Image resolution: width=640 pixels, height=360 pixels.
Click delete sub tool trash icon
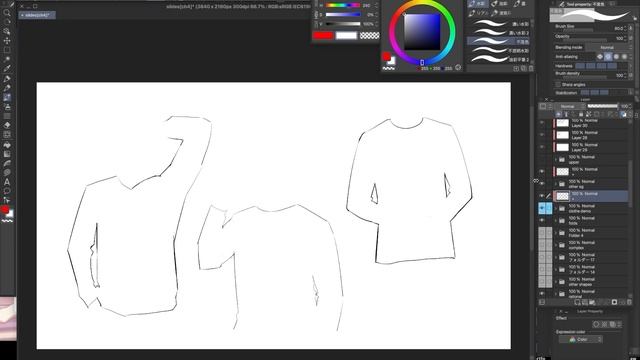[x=531, y=69]
